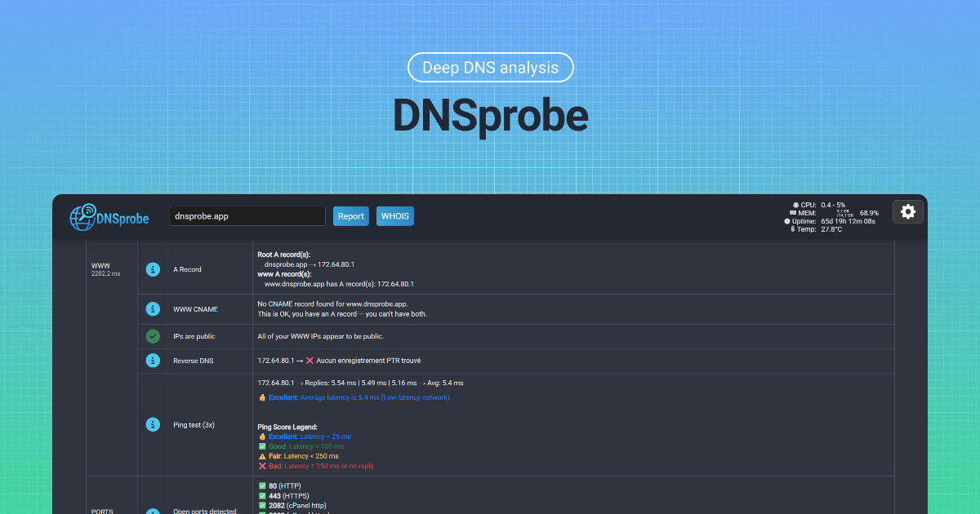
Task: Click the WWW CNAME info icon
Action: click(x=153, y=309)
